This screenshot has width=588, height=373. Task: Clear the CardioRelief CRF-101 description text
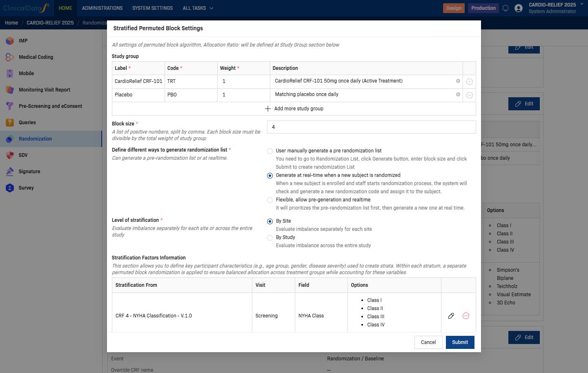[458, 81]
